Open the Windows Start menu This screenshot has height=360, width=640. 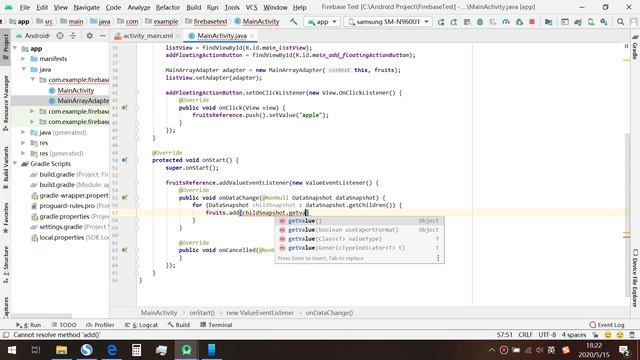tap(11, 350)
